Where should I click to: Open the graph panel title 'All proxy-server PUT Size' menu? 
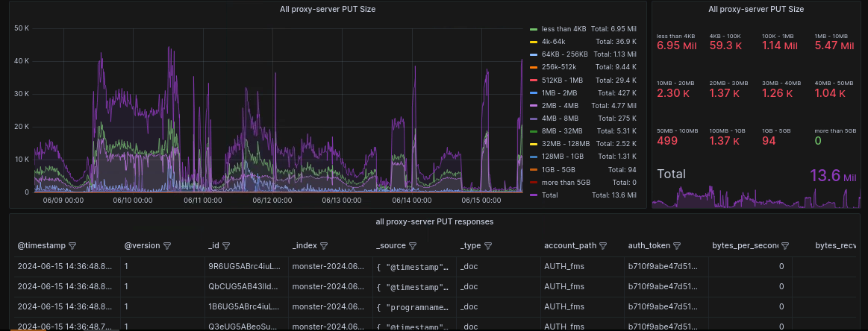pos(328,10)
